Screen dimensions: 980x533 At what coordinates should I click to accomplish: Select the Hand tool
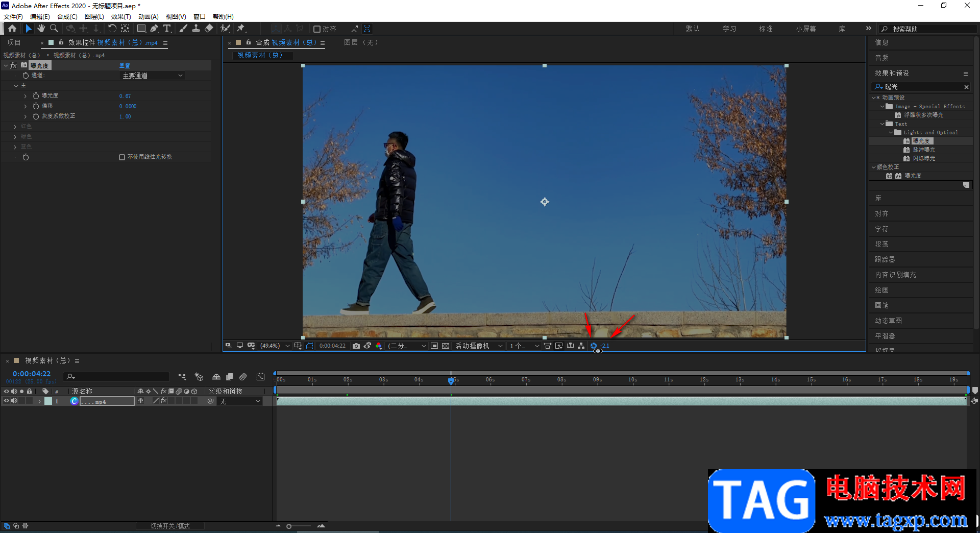click(41, 29)
